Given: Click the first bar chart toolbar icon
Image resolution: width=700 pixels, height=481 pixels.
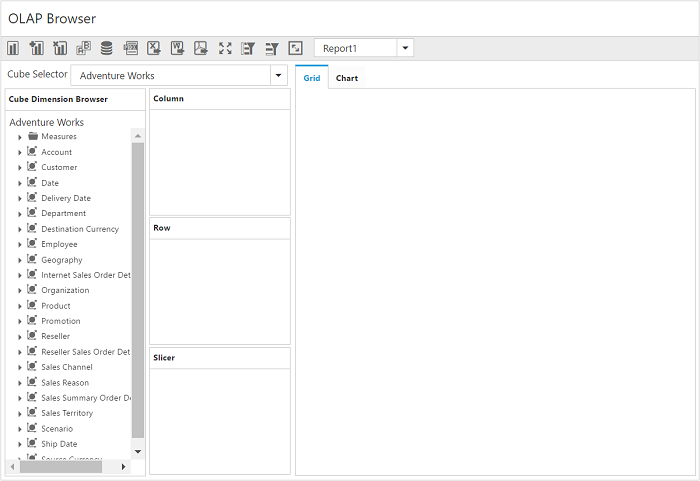Looking at the screenshot, I should coord(13,48).
